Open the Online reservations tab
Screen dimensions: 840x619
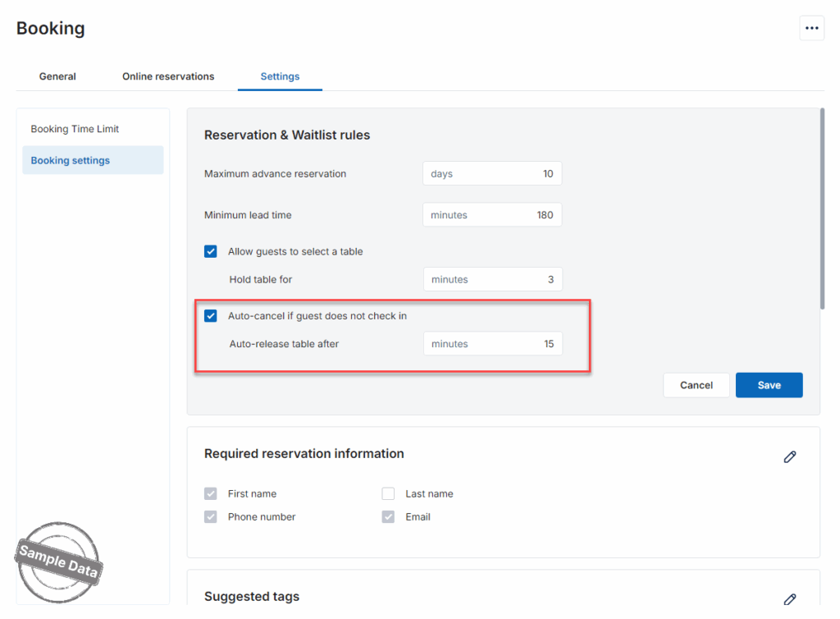[x=168, y=76]
